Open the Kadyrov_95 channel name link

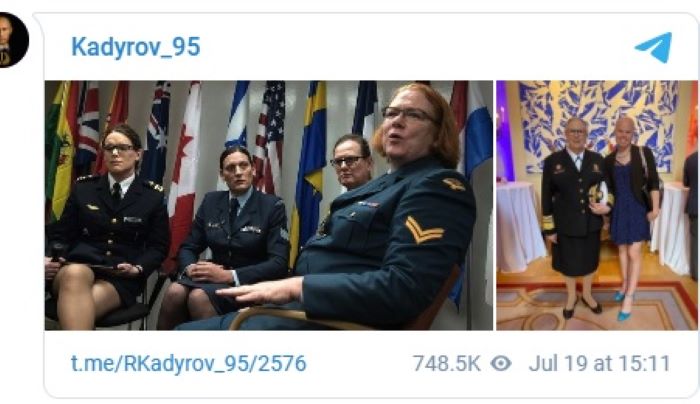click(136, 47)
